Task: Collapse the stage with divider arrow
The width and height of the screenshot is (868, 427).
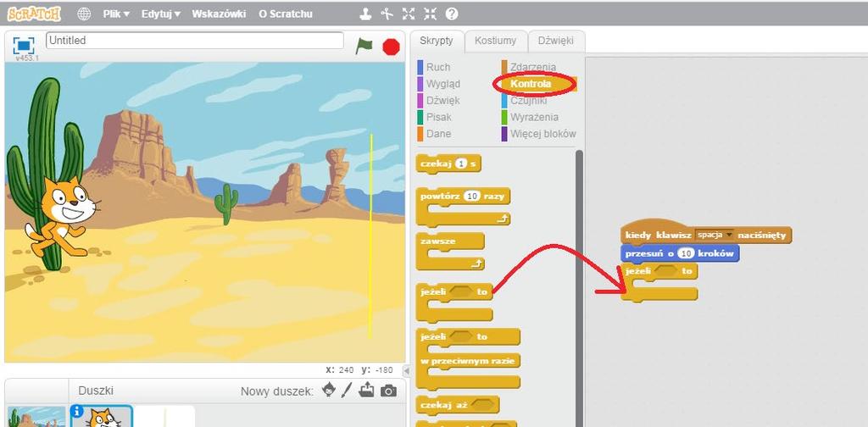Action: tap(407, 370)
